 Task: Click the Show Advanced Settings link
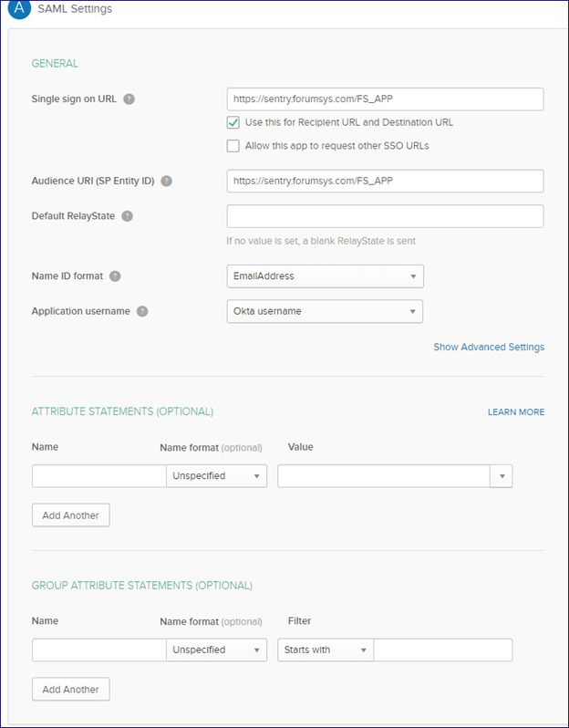point(489,348)
